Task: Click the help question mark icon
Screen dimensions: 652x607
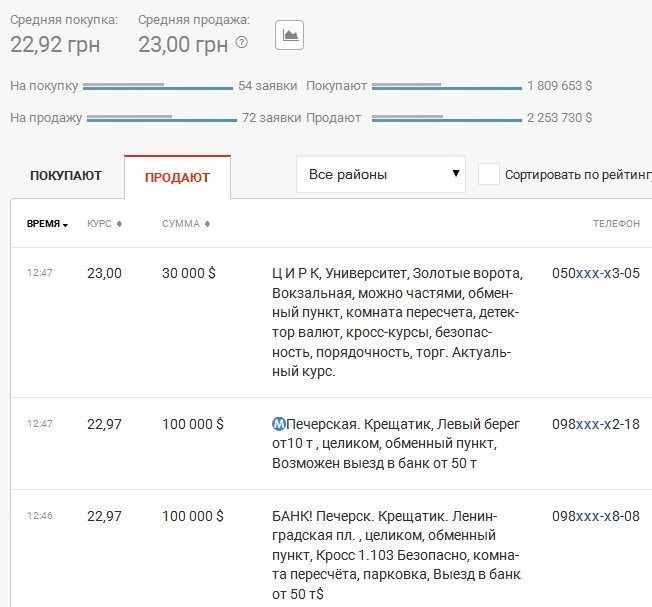Action: pyautogui.click(x=241, y=43)
